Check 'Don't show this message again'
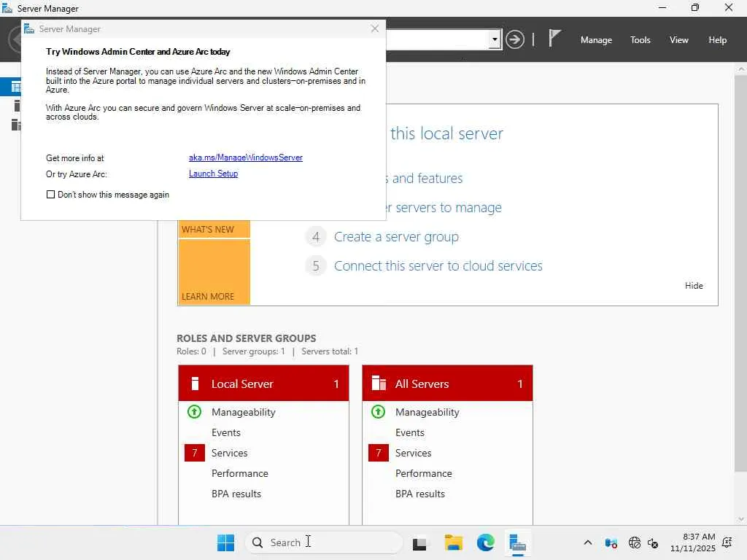747x560 pixels. pyautogui.click(x=50, y=194)
